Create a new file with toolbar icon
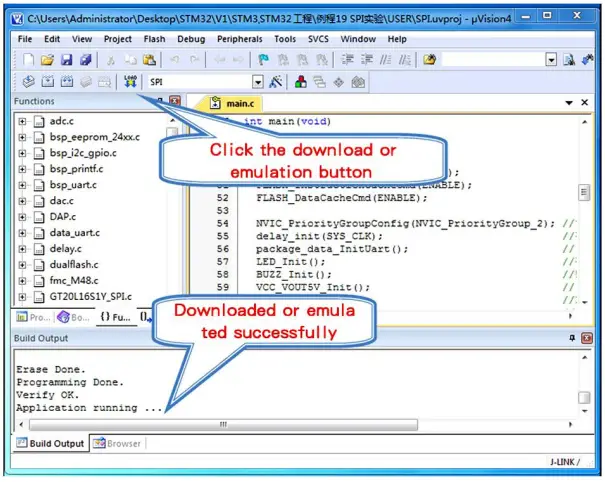This screenshot has height=482, width=605. click(28, 60)
